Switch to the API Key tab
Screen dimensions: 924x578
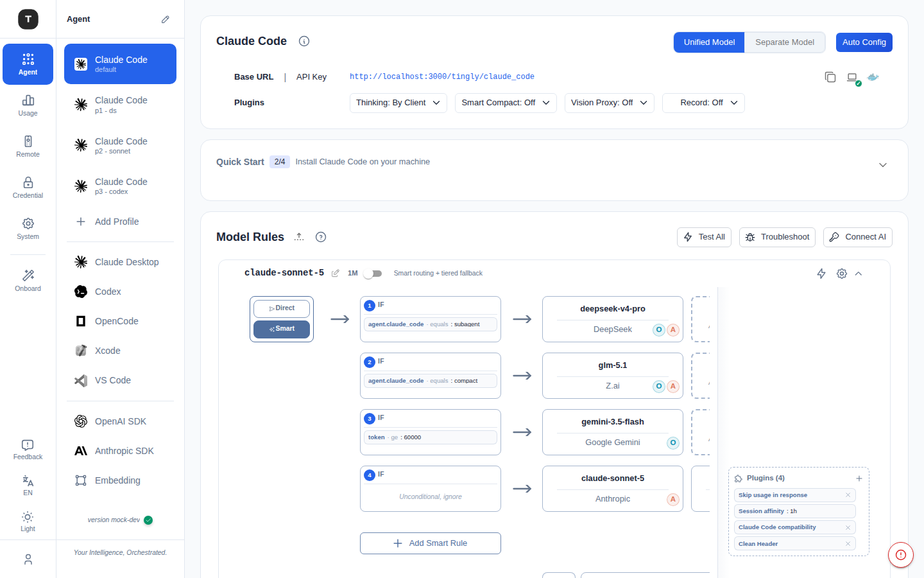tap(311, 77)
